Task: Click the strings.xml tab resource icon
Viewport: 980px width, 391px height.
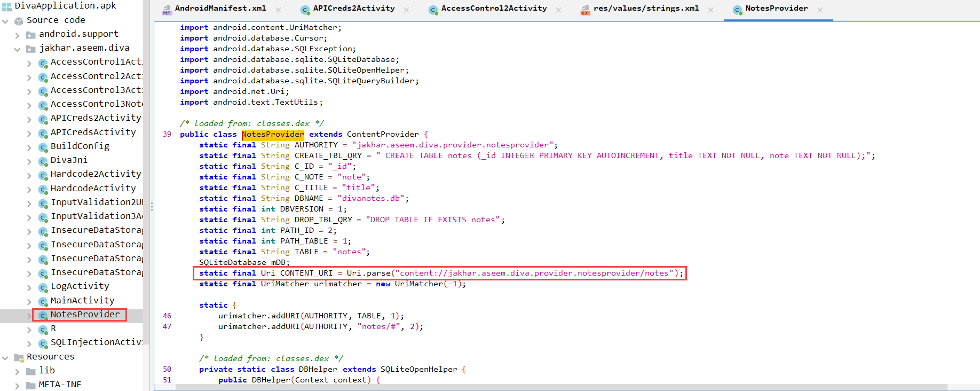Action: tap(586, 10)
